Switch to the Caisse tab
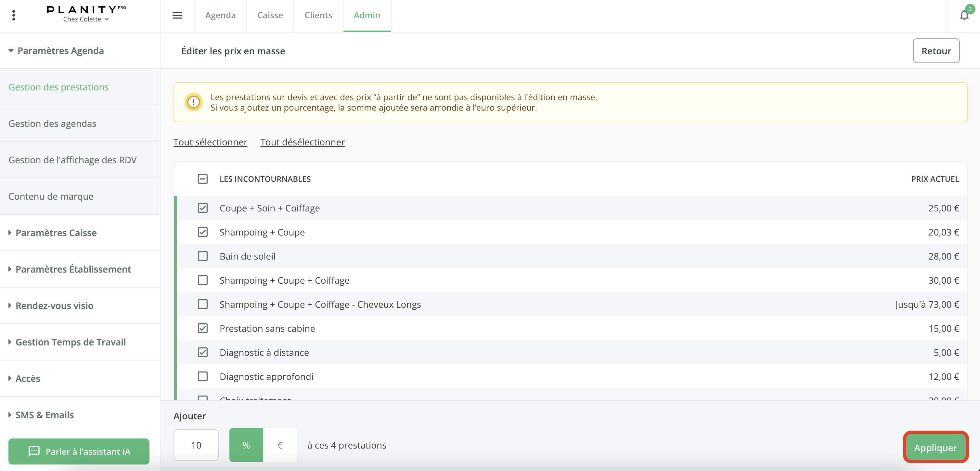980x471 pixels. pos(270,15)
